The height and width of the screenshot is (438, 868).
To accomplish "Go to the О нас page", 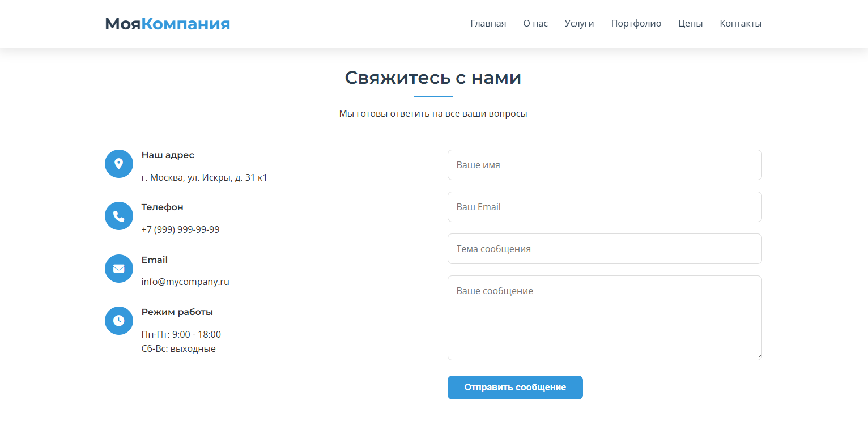I will coord(535,24).
